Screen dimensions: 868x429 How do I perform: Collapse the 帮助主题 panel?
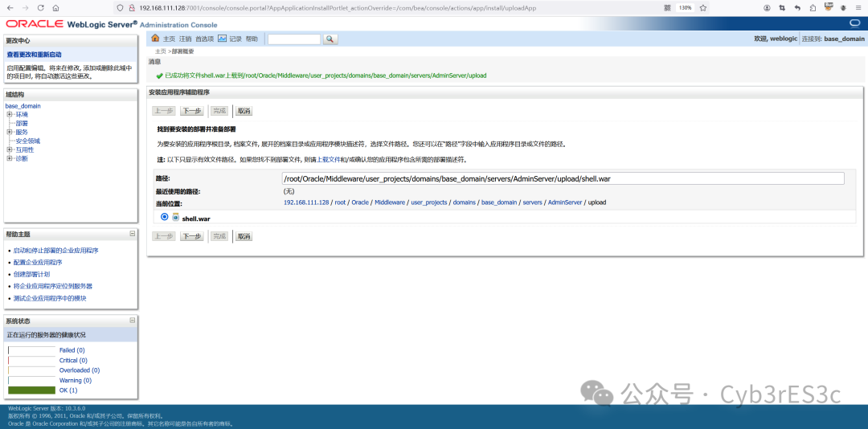(x=133, y=234)
